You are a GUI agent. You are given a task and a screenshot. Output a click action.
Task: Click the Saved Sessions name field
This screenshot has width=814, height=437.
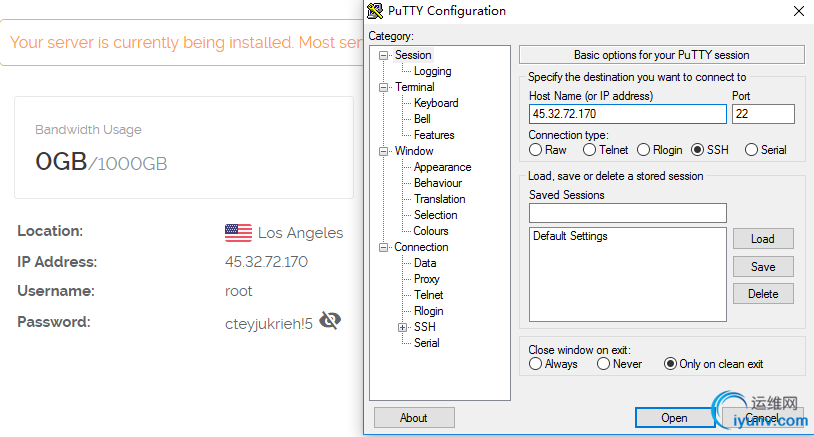pos(628,213)
